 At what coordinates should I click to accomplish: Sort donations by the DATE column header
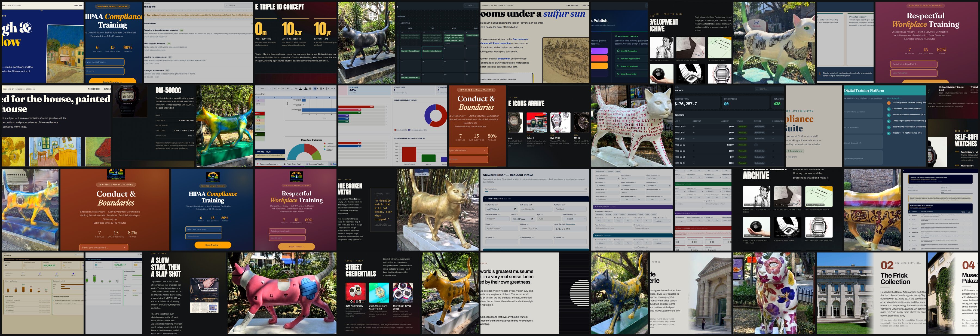(678, 121)
